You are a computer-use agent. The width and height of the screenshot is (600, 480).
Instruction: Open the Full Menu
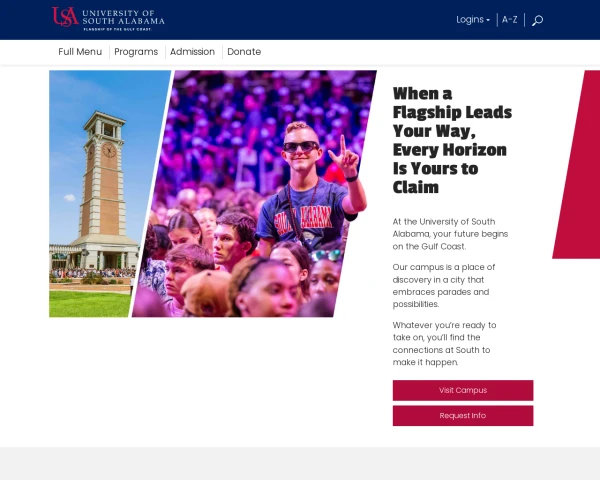pyautogui.click(x=80, y=52)
